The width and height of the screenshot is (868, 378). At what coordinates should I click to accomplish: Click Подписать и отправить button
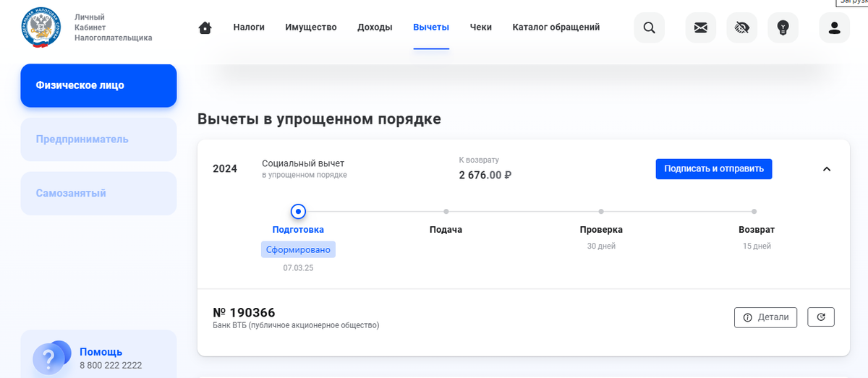pyautogui.click(x=714, y=169)
